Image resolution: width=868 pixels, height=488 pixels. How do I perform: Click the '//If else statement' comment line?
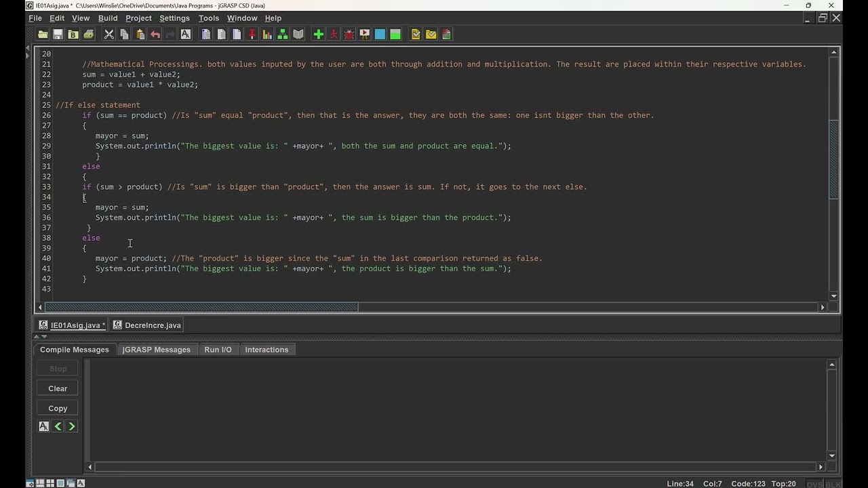click(98, 105)
